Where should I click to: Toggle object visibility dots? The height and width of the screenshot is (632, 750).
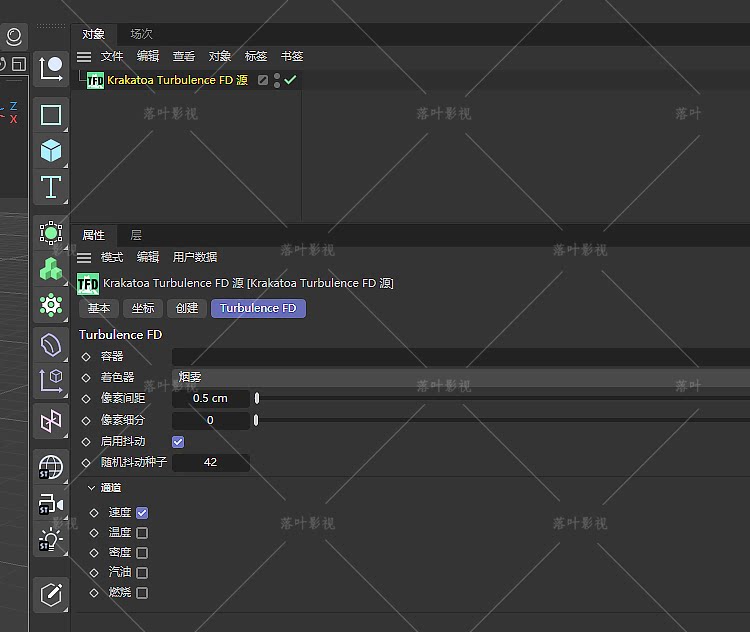(x=277, y=80)
